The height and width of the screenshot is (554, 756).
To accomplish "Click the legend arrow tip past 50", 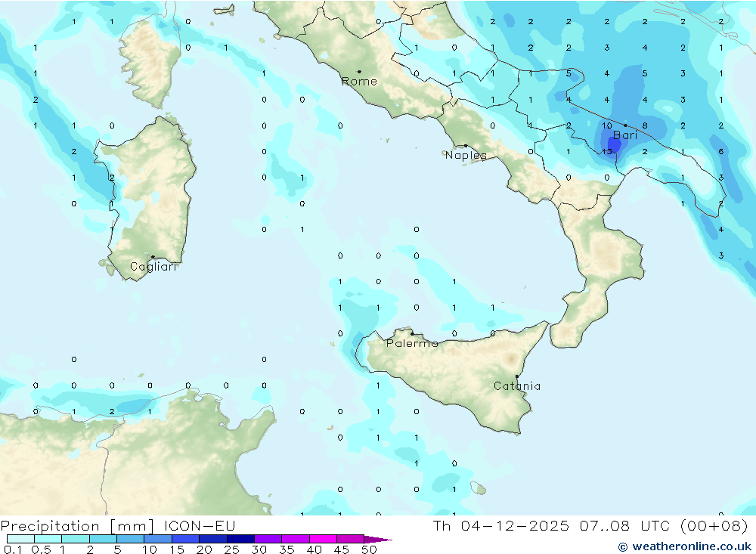I will [x=379, y=540].
